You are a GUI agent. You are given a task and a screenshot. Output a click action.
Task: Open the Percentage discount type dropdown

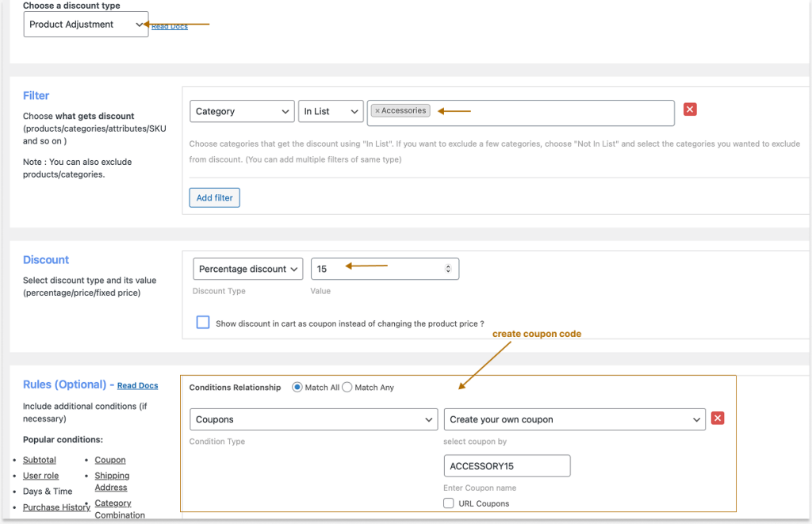coord(247,269)
